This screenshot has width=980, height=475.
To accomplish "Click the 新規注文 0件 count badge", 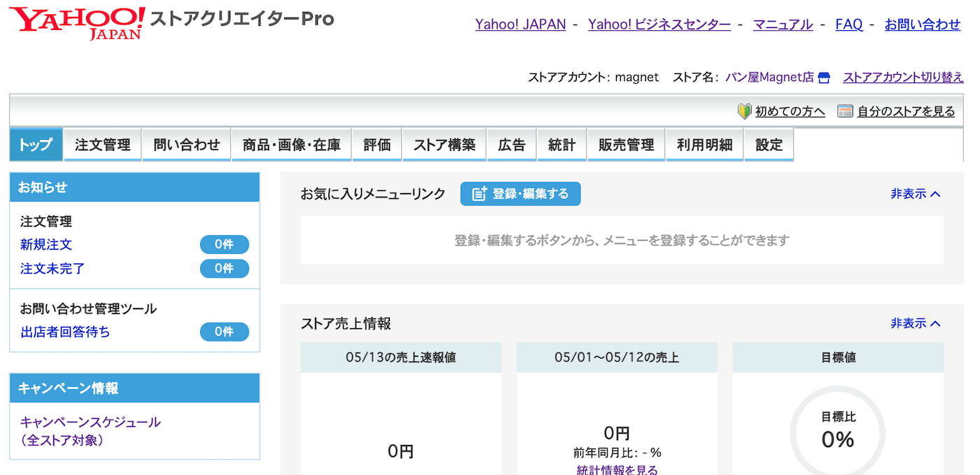I will click(x=225, y=245).
